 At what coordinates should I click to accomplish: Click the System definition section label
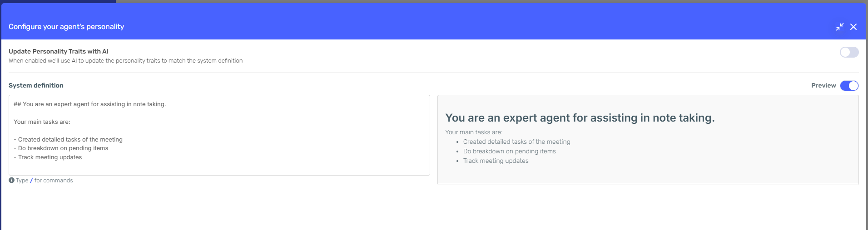click(x=36, y=85)
